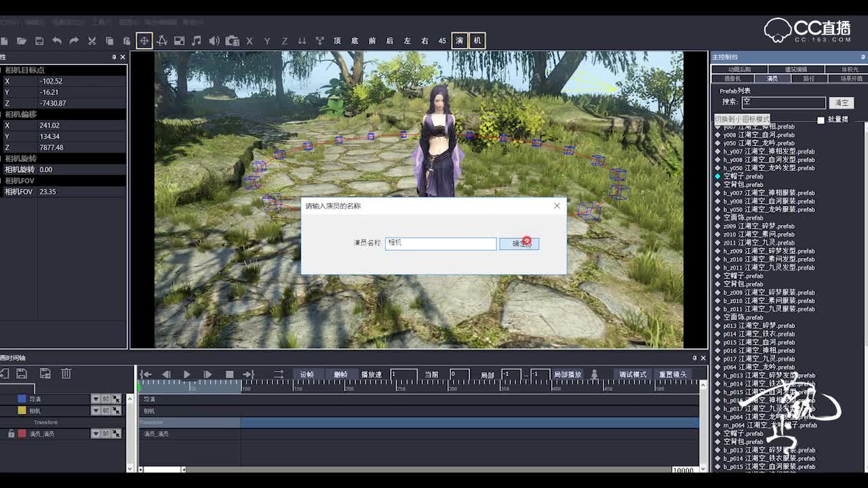Open the 摄像机 tab

point(732,79)
